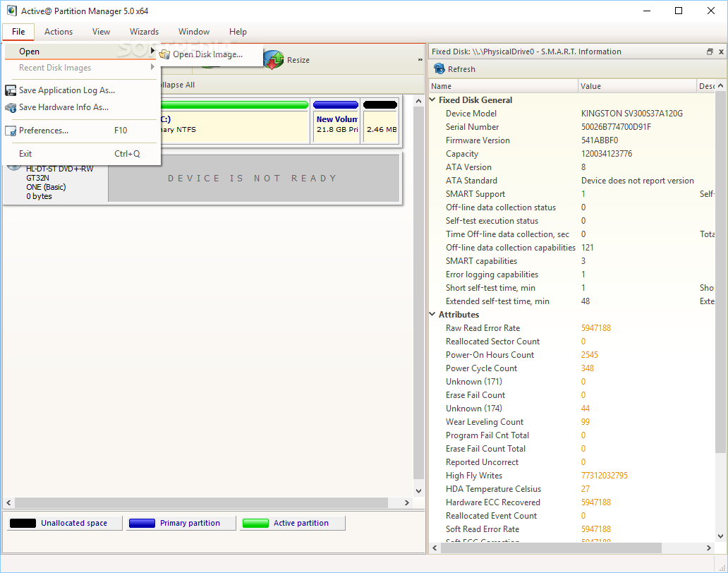The image size is (728, 573).
Task: Click the Resize toolbar icon
Action: pyautogui.click(x=274, y=60)
